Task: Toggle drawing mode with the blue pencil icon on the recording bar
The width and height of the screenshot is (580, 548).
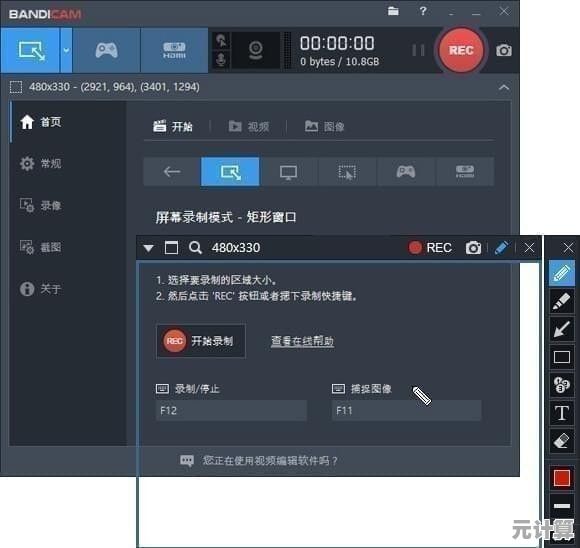Action: tap(502, 248)
